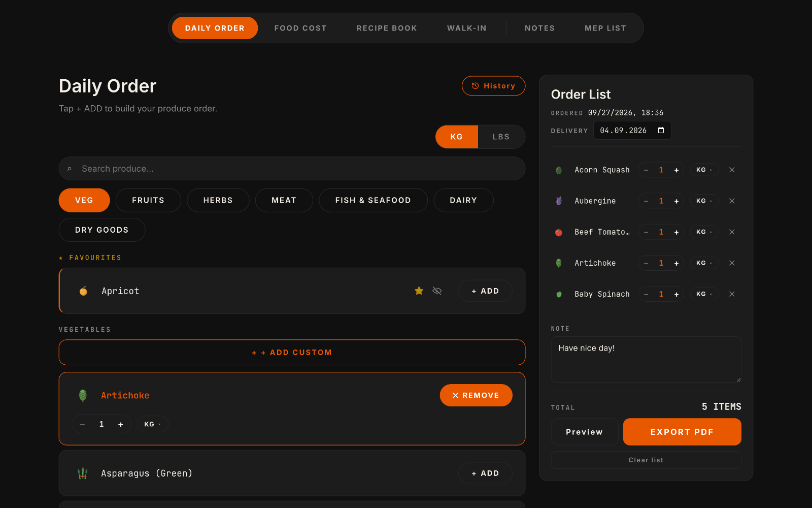812x508 pixels.
Task: Open Acorn Squash KG unit dropdown
Action: point(704,170)
